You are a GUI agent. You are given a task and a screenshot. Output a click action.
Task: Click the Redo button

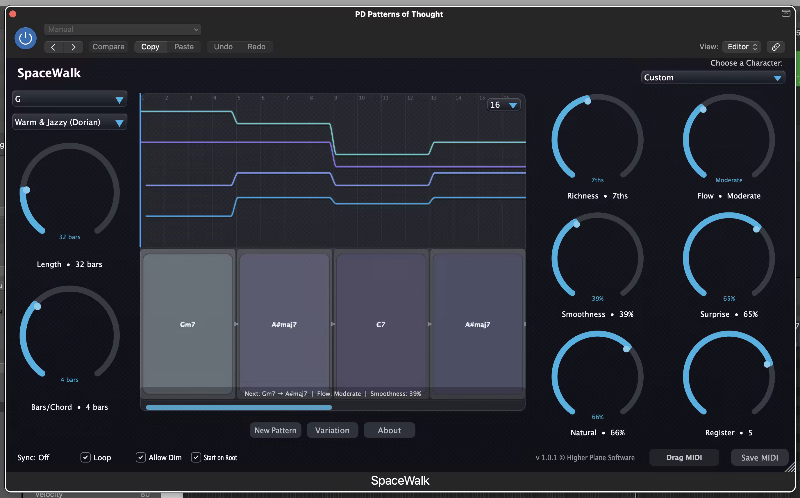click(256, 46)
